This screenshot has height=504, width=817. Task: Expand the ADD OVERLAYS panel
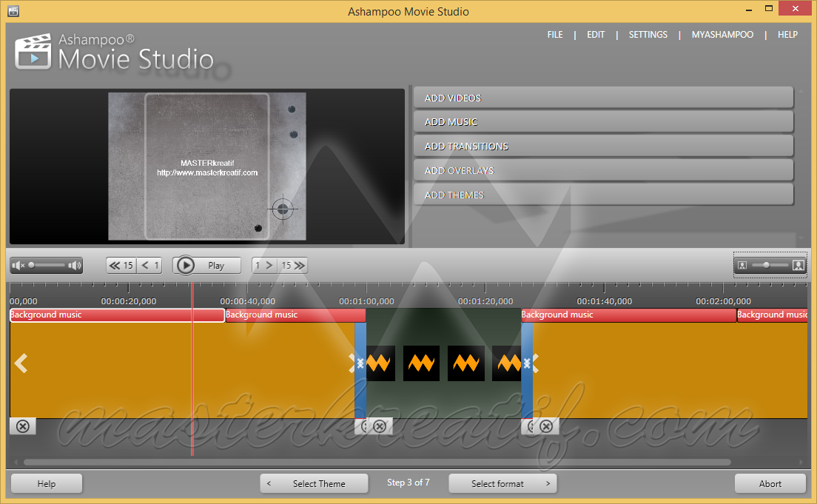coord(603,170)
